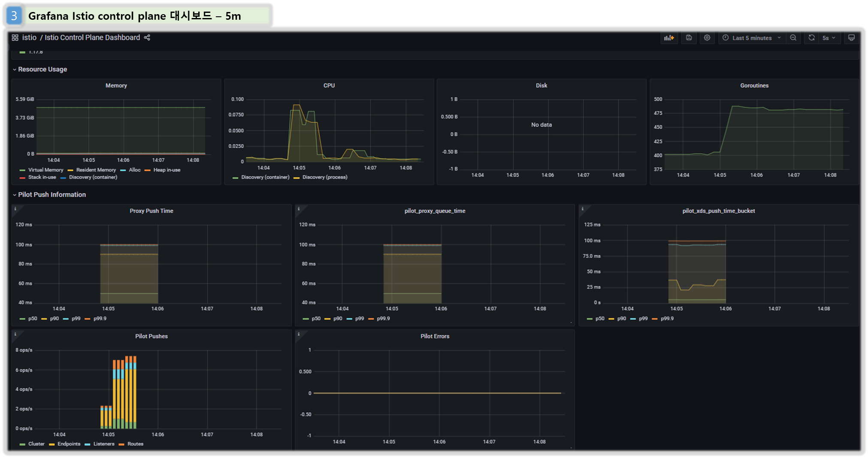Open the Goroutines panel title menu
Image resolution: width=868 pixels, height=458 pixels.
tap(754, 85)
